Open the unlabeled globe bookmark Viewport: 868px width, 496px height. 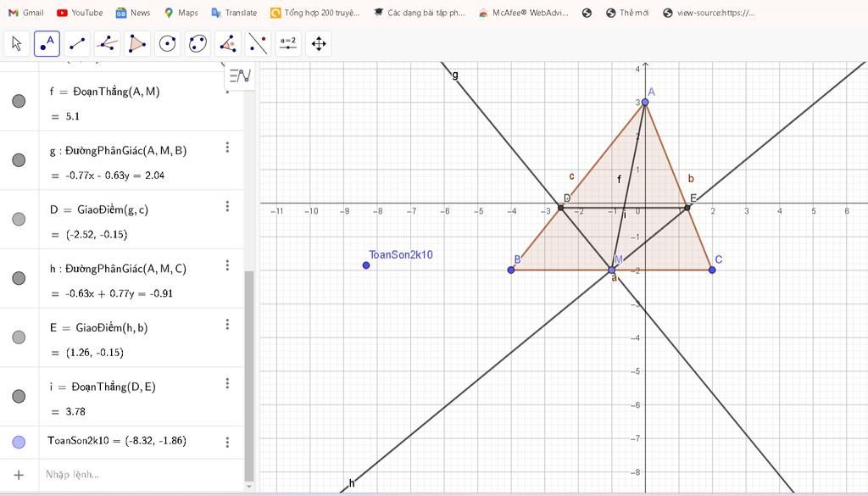point(587,13)
